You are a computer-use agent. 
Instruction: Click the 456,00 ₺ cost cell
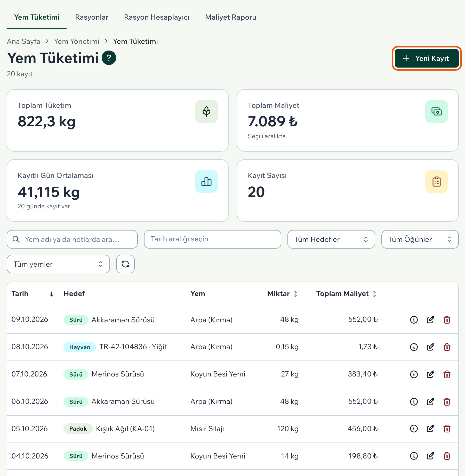363,429
